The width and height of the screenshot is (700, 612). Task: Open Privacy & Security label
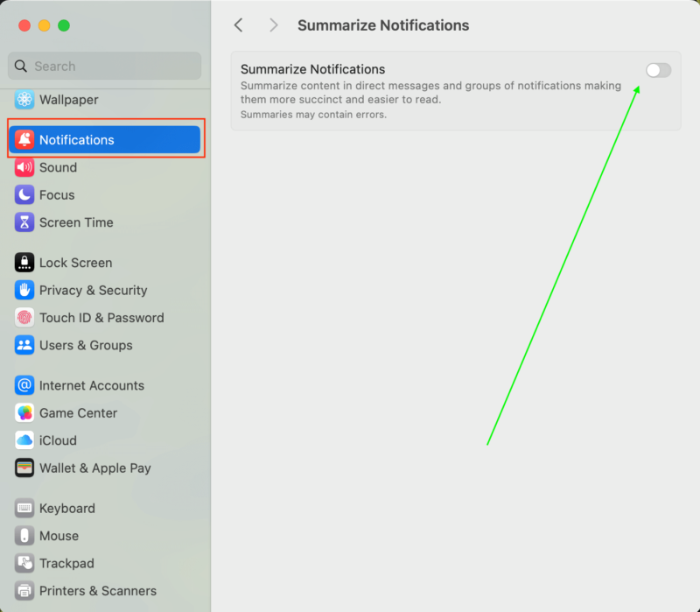click(x=93, y=291)
